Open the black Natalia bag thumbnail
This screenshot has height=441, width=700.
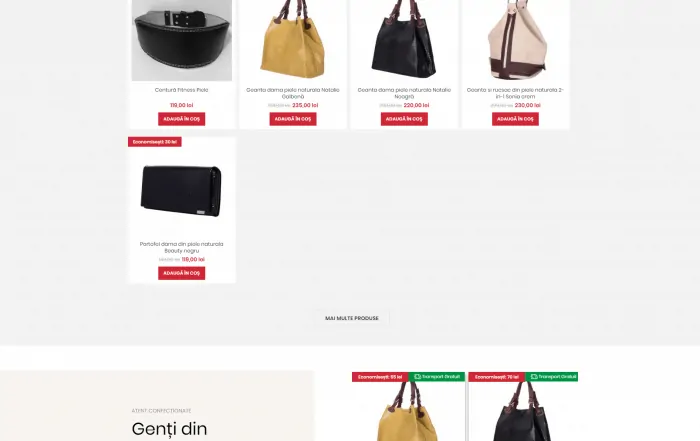point(404,39)
